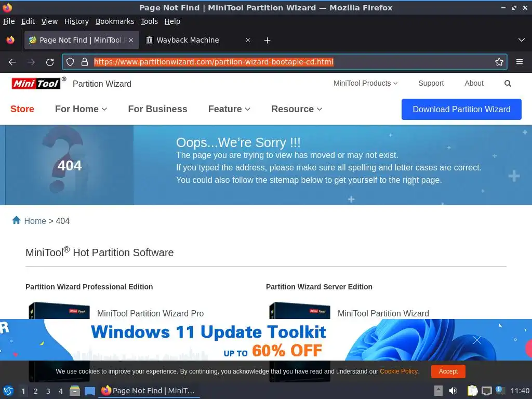532x399 pixels.
Task: Click the Windows 11 Update Toolkit banner
Action: click(x=266, y=340)
